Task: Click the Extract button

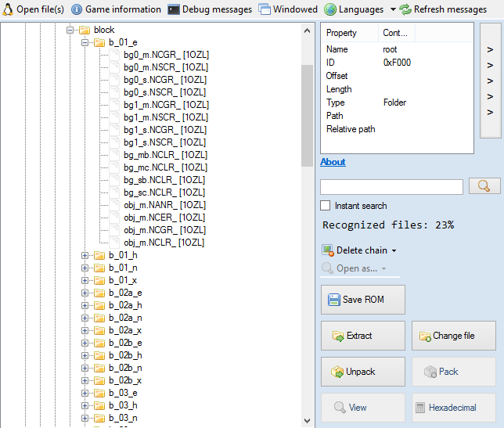Action: point(363,336)
